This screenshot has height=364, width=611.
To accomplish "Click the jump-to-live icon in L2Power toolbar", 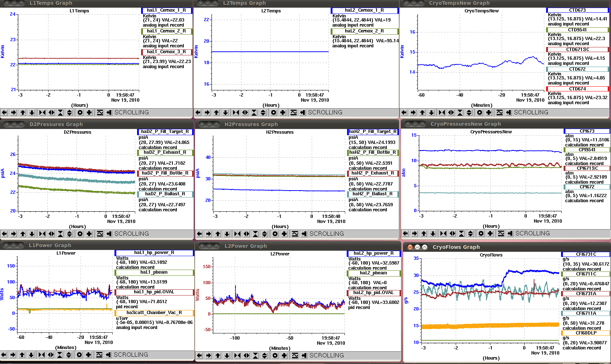I will [x=304, y=356].
